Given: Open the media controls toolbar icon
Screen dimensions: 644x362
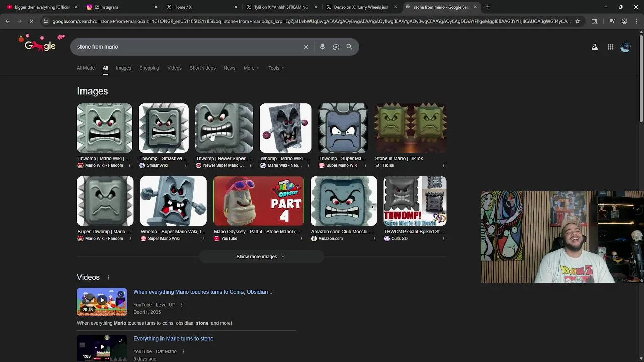Looking at the screenshot, I should pyautogui.click(x=612, y=21).
